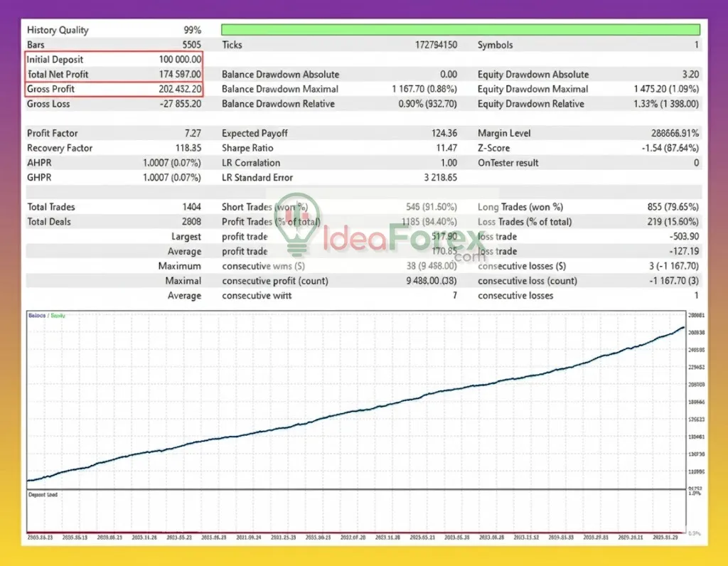Click the Total Net Profit label

click(58, 75)
